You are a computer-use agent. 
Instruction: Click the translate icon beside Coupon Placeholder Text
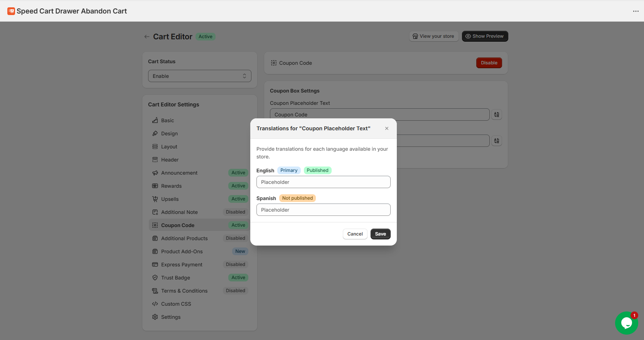pyautogui.click(x=497, y=114)
